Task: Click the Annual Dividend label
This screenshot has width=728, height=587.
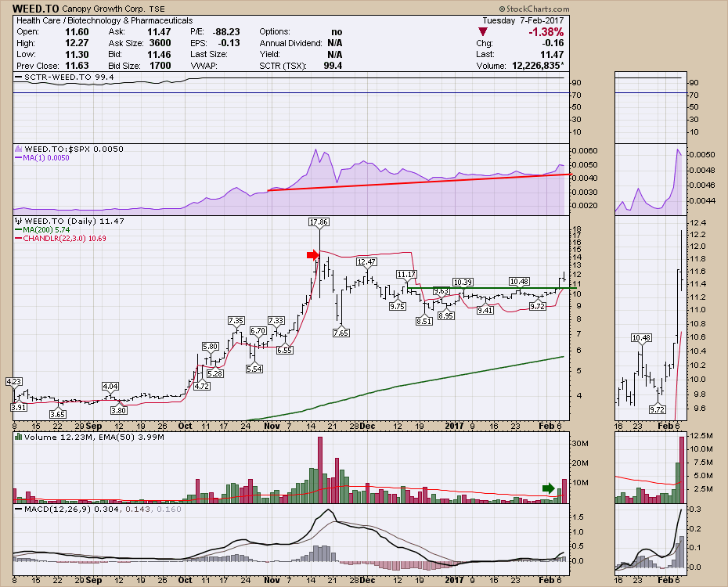Action: coord(291,43)
